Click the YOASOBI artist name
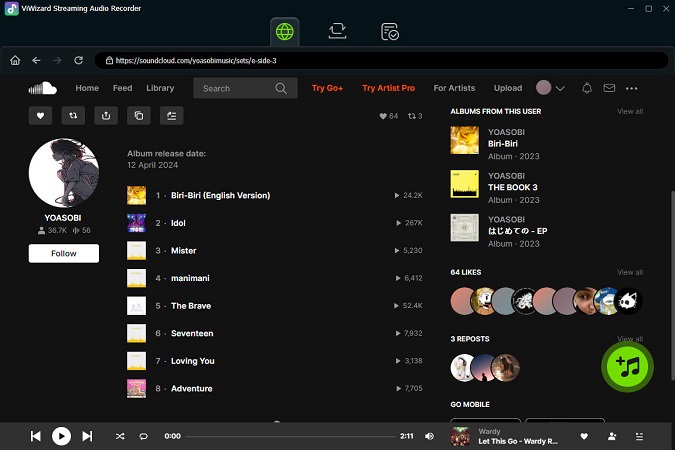The height and width of the screenshot is (450, 675). pyautogui.click(x=63, y=218)
